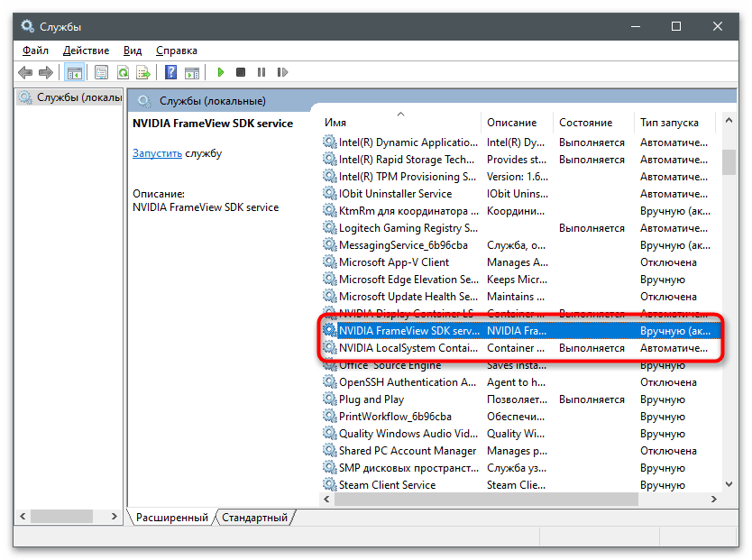752x560 pixels.
Task: Select the NVIDIA FrameView SDK service row
Action: pyautogui.click(x=521, y=331)
